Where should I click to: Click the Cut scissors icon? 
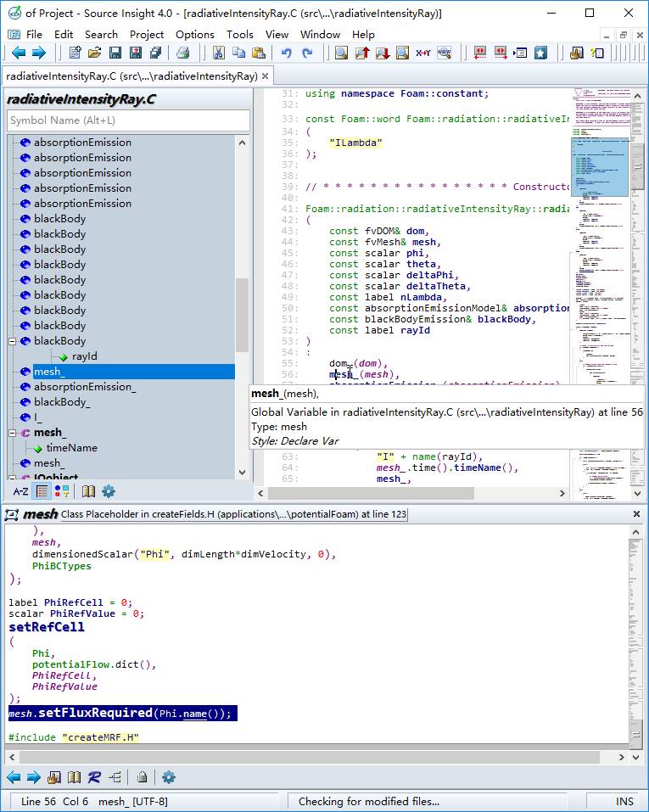pos(218,53)
